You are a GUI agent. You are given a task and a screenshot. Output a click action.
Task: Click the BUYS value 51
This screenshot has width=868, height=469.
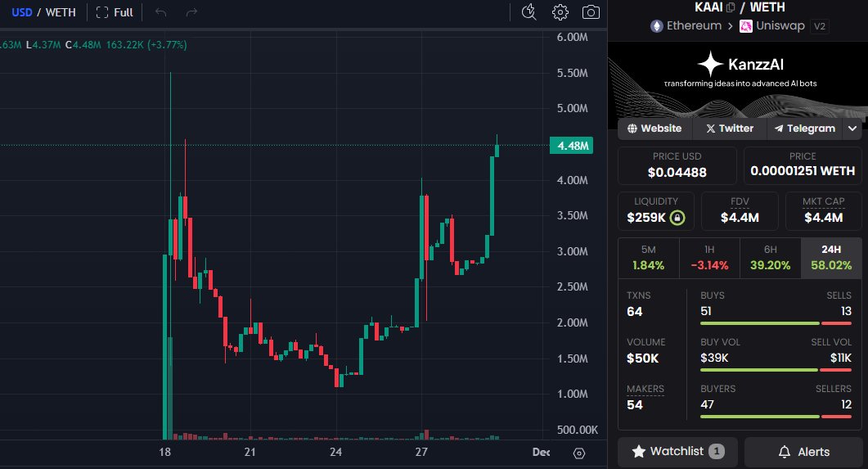[706, 311]
